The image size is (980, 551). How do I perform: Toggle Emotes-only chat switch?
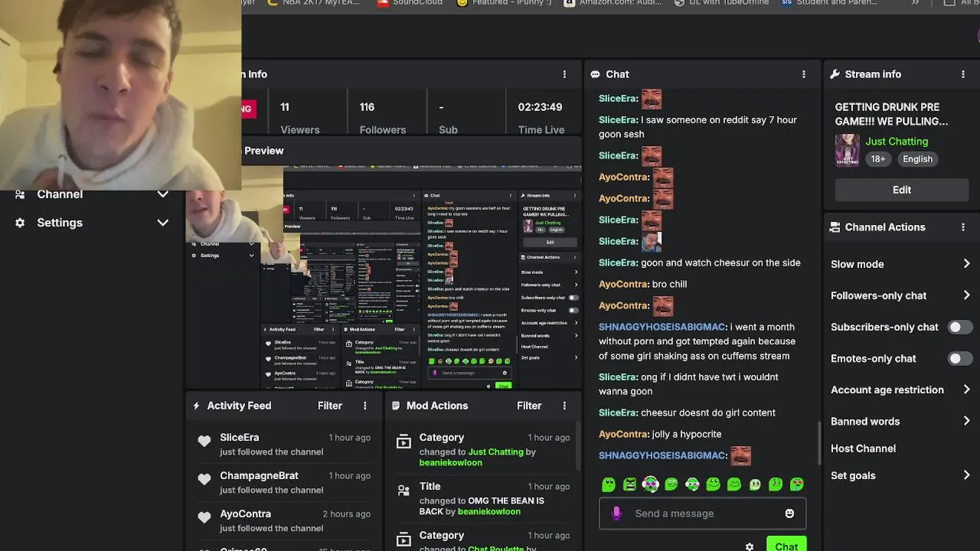pos(959,358)
